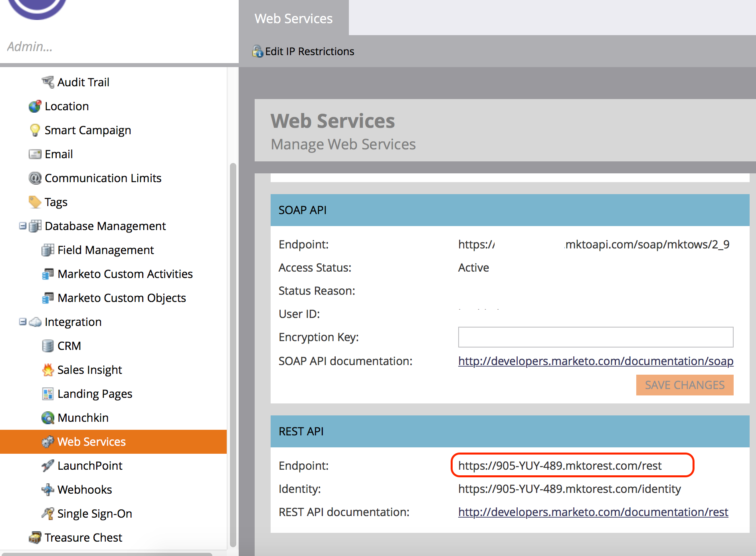
Task: Collapse the Database Management tree node
Action: 23,226
